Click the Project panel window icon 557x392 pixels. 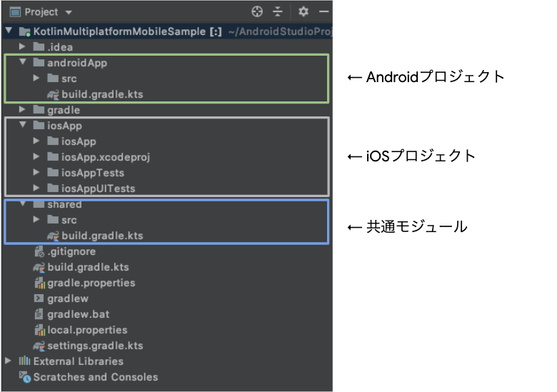tap(15, 12)
